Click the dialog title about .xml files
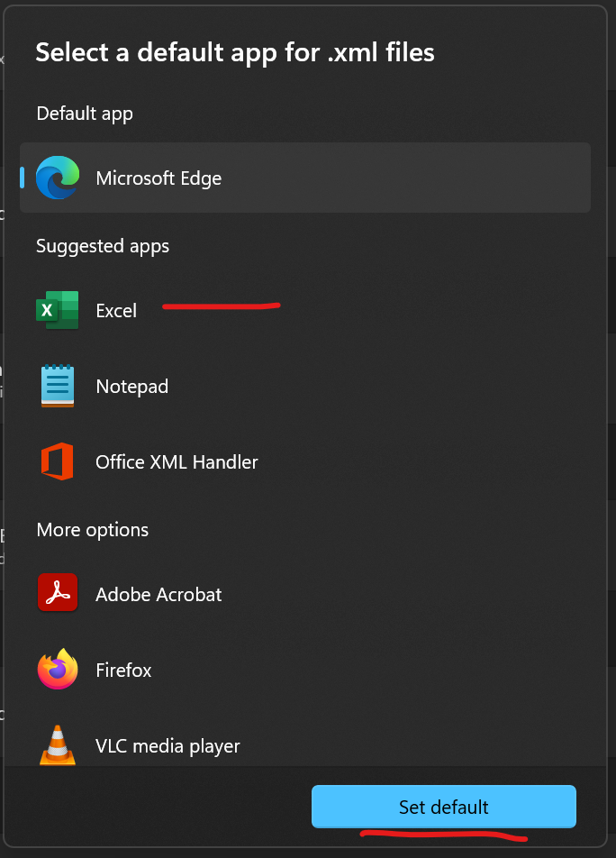This screenshot has width=616, height=858. point(235,52)
